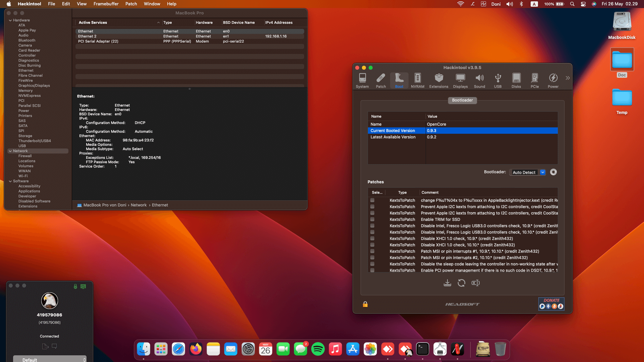Open the Temp folder on desktop
Image resolution: width=644 pixels, height=362 pixels.
click(622, 101)
